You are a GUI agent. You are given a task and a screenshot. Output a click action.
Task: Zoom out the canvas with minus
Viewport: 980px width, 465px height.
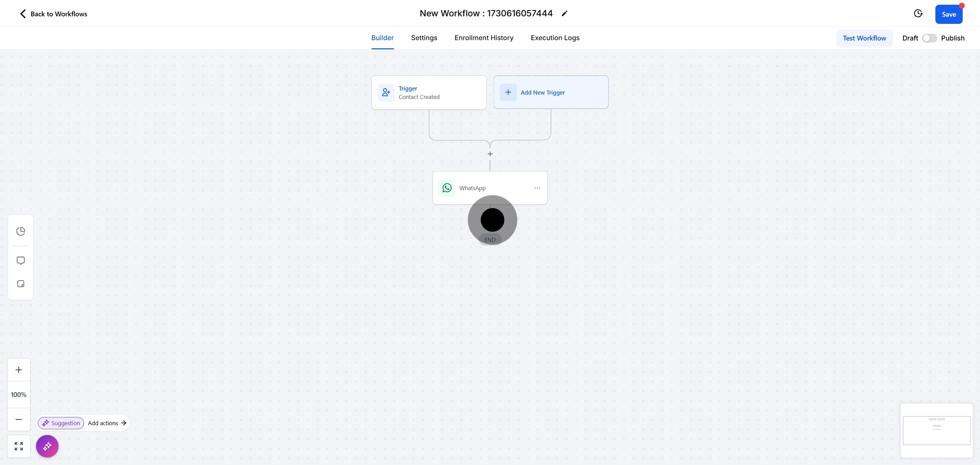19,419
